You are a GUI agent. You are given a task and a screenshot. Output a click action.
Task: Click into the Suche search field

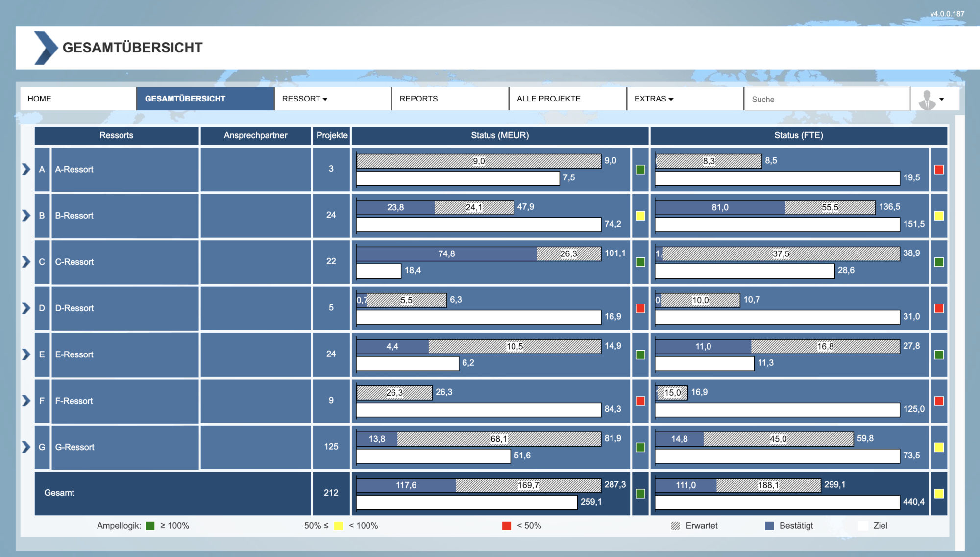tap(827, 99)
